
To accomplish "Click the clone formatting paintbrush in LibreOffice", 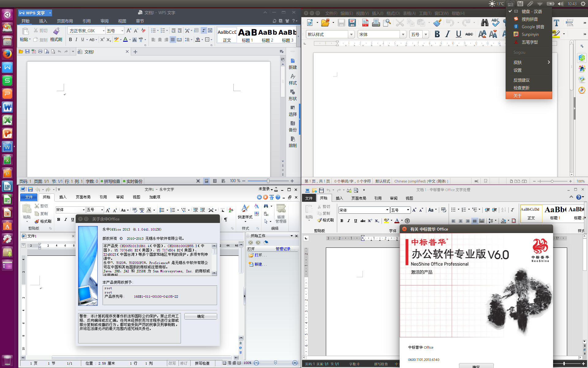I will pos(437,23).
